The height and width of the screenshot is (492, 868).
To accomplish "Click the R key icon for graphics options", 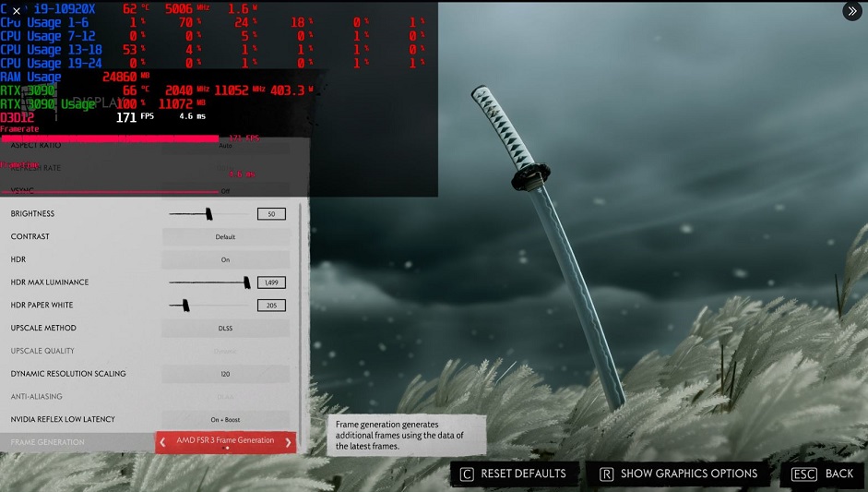I will (607, 474).
